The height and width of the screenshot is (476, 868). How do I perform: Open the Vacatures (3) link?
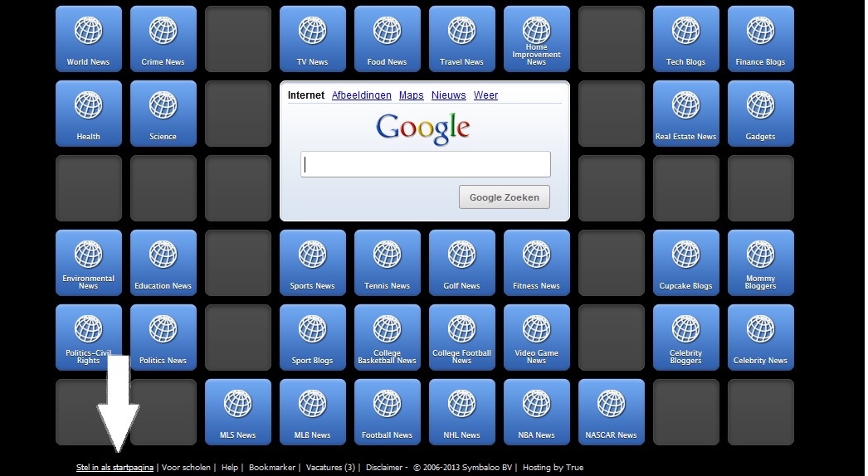pos(330,468)
